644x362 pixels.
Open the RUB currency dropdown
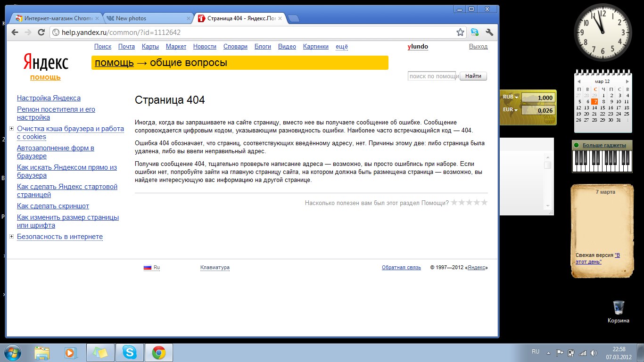(516, 97)
